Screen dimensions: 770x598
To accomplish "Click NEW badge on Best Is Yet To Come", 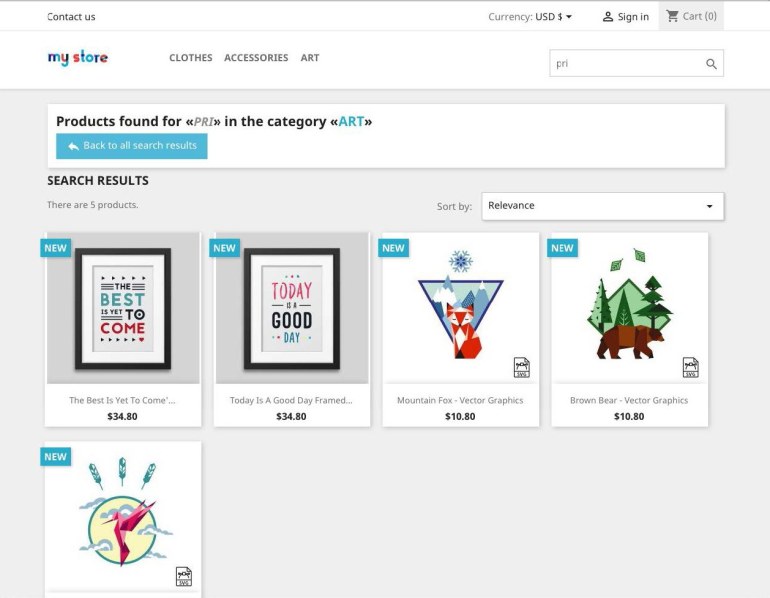I will pyautogui.click(x=55, y=248).
